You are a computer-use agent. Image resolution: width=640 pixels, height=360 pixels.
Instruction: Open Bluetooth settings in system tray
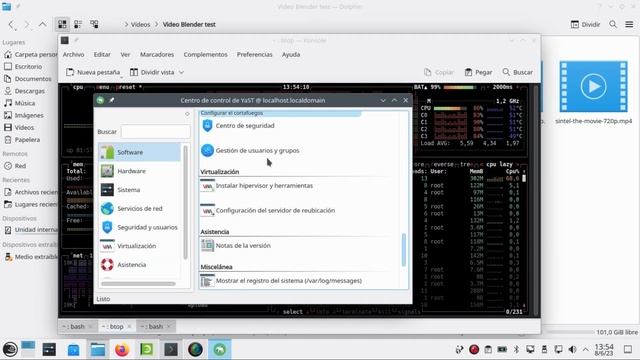tap(516, 349)
